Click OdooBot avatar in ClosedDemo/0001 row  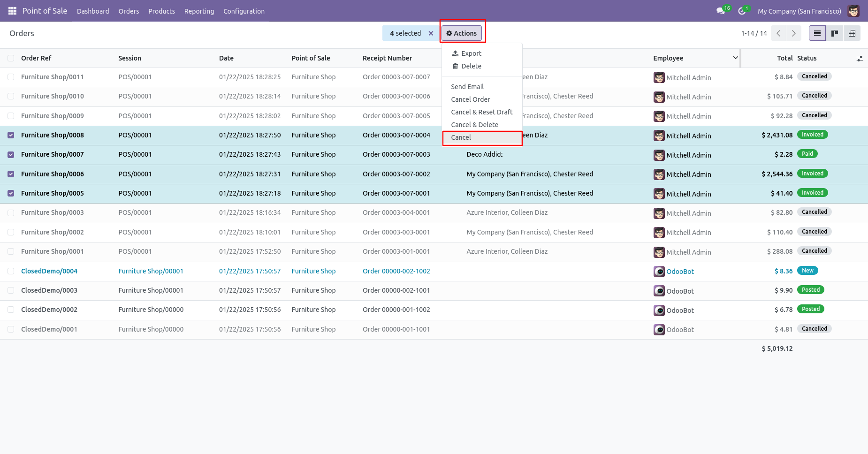pos(659,329)
